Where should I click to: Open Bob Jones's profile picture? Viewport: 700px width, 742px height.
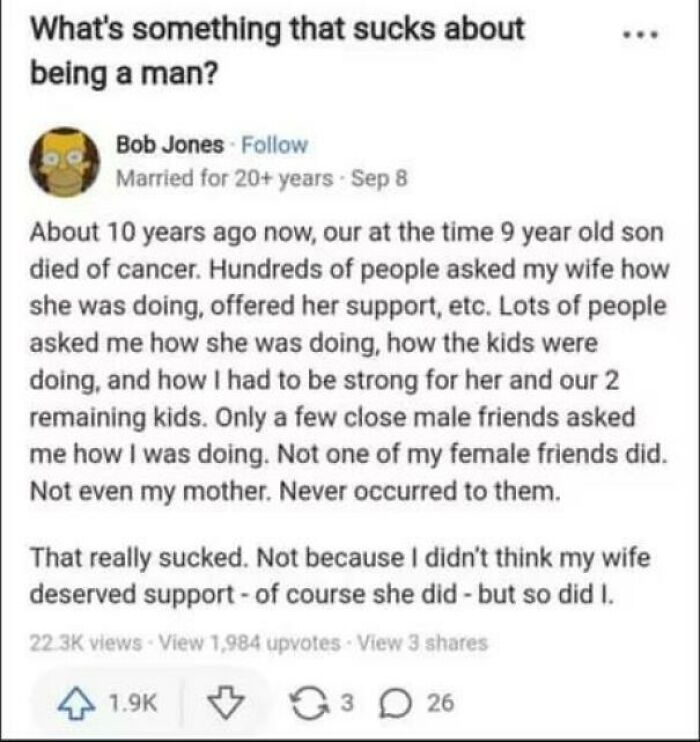(65, 161)
